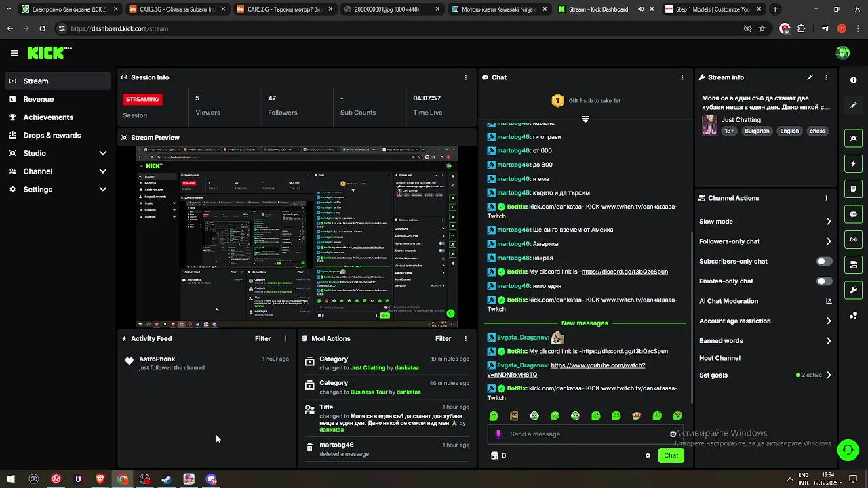The width and height of the screenshot is (868, 488).
Task: Toggle Subscribers-only chat switch
Action: click(x=824, y=261)
